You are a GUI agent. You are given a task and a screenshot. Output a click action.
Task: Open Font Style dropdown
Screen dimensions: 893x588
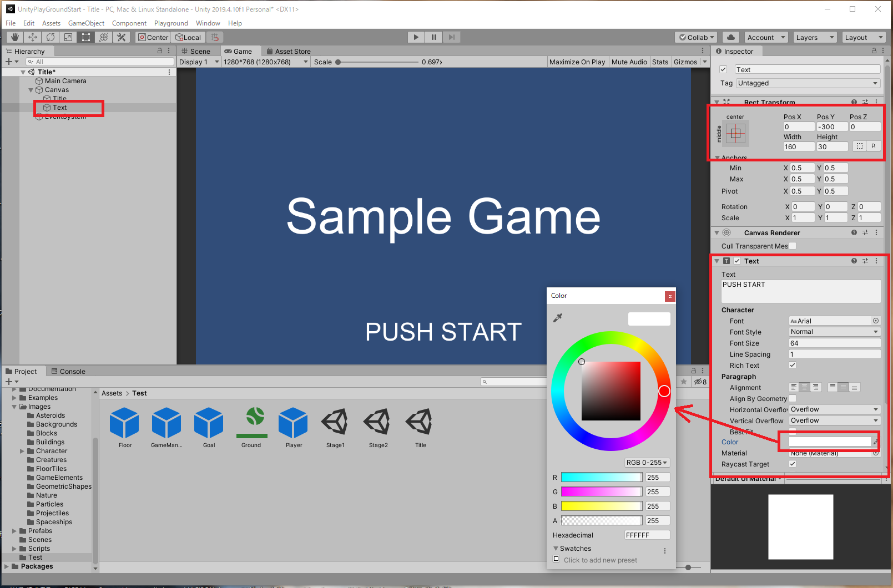pyautogui.click(x=835, y=332)
